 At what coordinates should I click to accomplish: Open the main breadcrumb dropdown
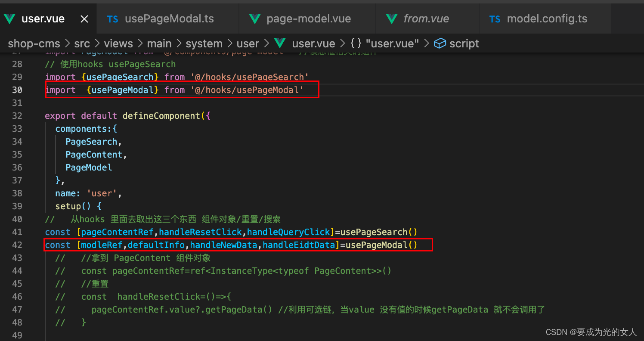click(159, 43)
